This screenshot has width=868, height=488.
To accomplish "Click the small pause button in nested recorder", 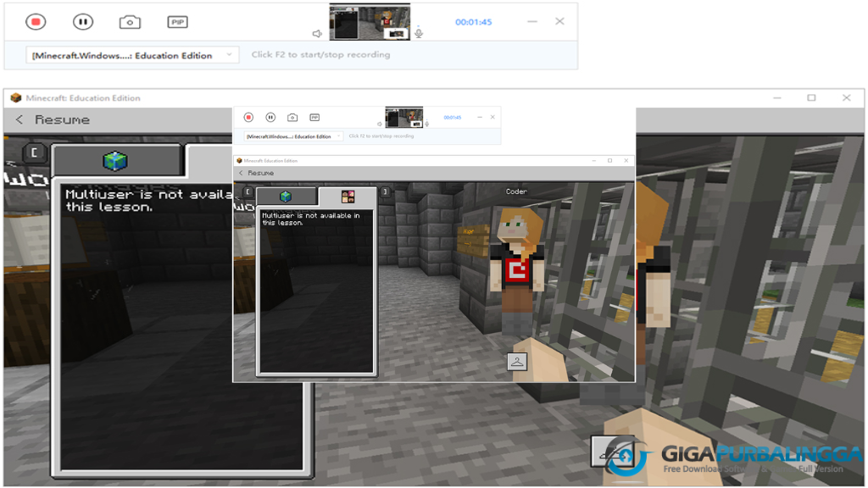I will 270,117.
